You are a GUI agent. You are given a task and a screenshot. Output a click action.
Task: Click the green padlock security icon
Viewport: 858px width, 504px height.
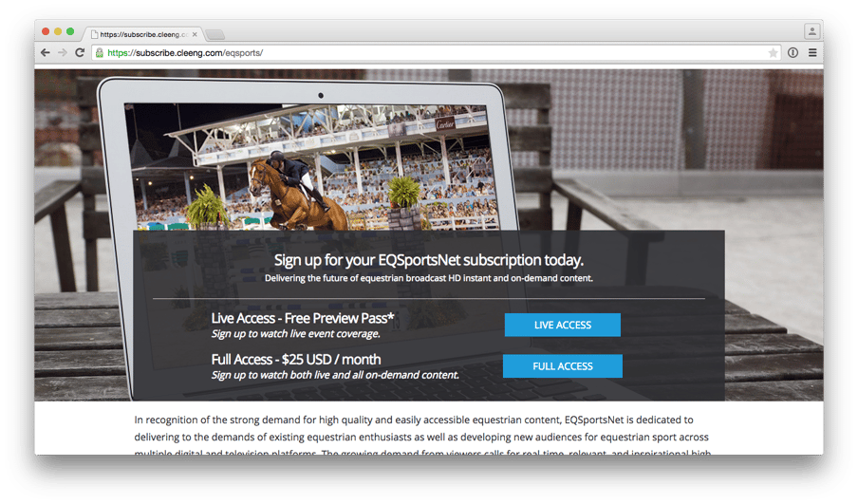tap(100, 53)
